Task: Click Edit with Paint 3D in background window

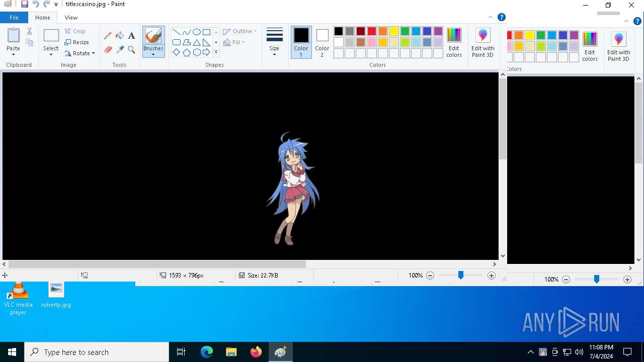Action: (x=618, y=46)
